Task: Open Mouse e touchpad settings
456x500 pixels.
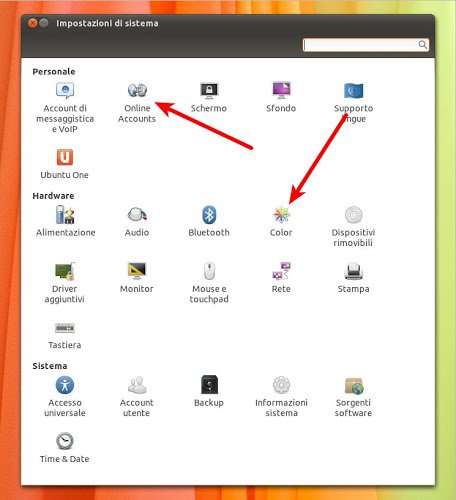Action: pos(209,283)
